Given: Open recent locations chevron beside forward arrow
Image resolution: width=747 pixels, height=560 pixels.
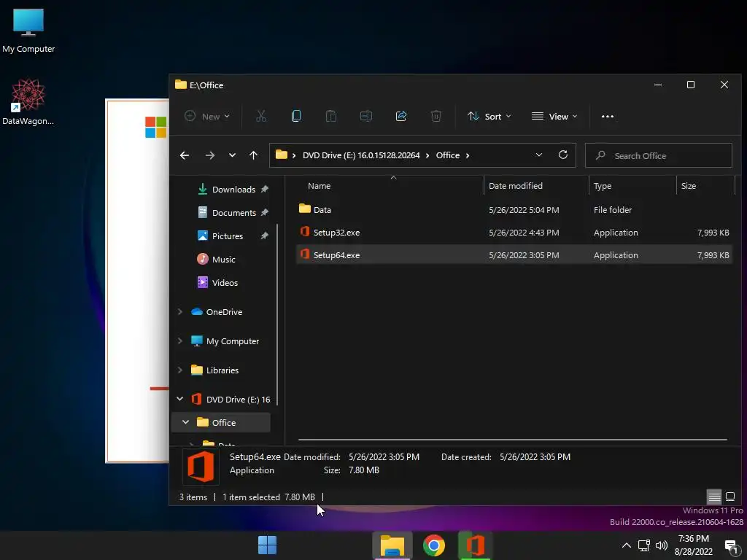Looking at the screenshot, I should tap(232, 155).
